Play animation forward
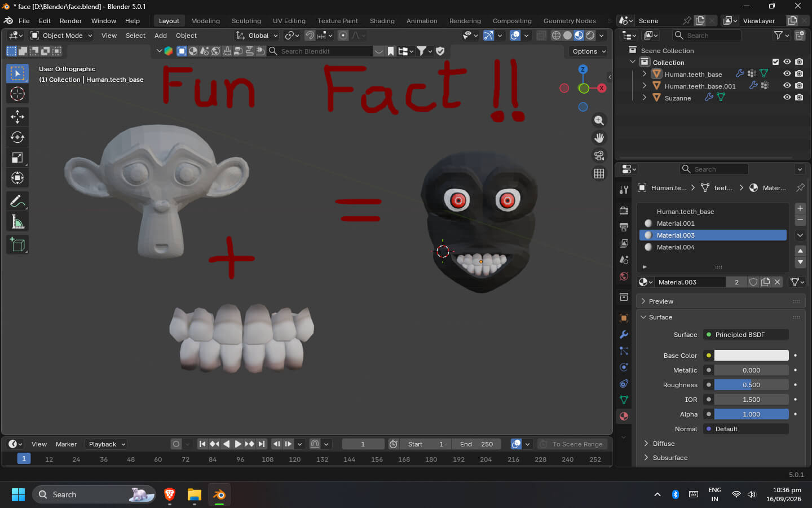 pyautogui.click(x=237, y=444)
